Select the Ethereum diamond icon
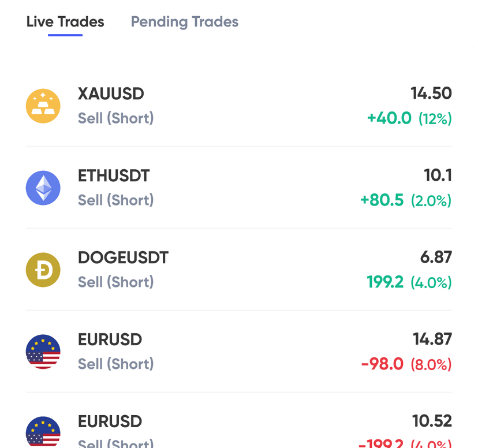Viewport: 478px width, 448px height. point(43,188)
